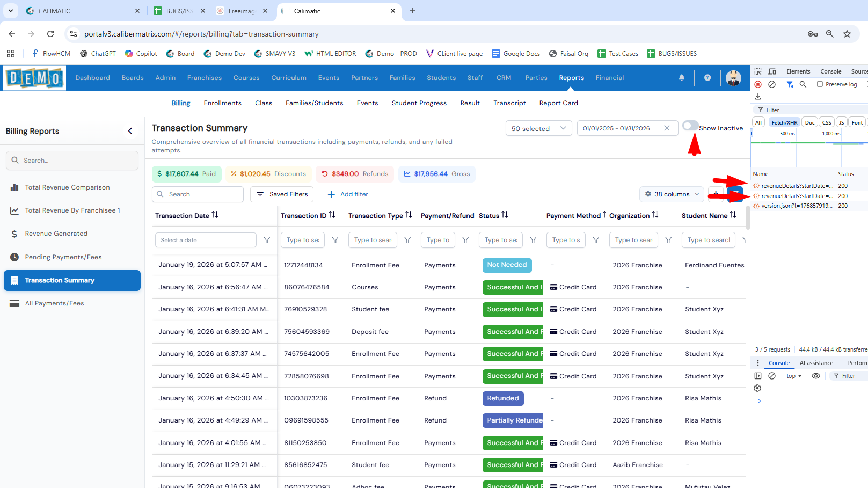Screen dimensions: 868x488
Task: Click the Add filter link
Action: pyautogui.click(x=348, y=194)
